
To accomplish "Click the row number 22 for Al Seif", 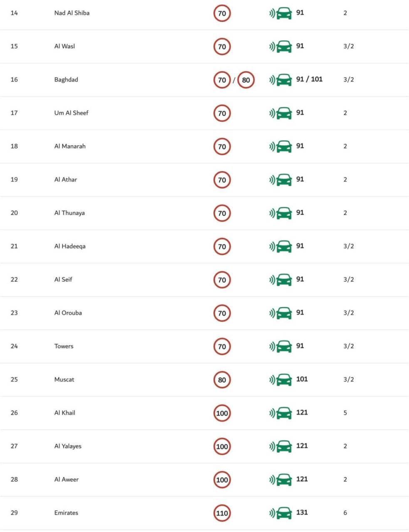I will 14,279.
